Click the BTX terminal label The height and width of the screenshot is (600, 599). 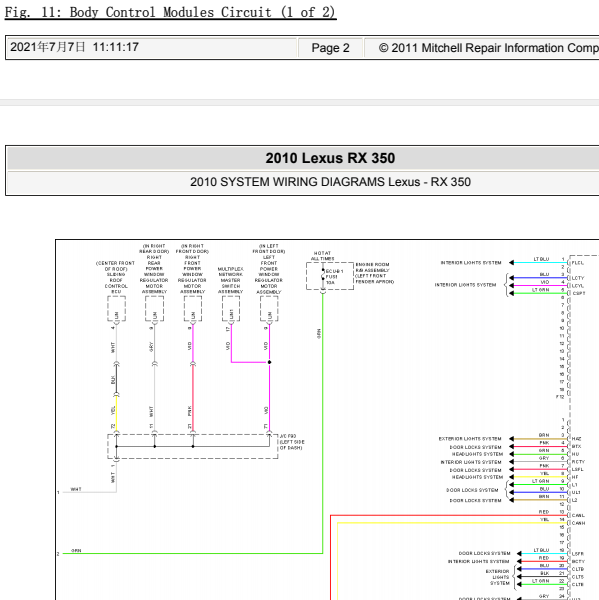pos(576,447)
